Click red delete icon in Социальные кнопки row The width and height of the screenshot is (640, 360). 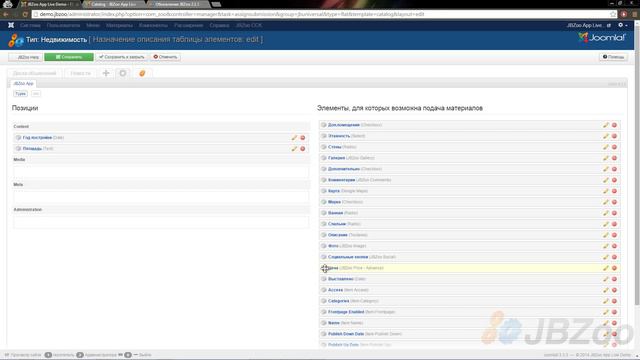(x=614, y=257)
